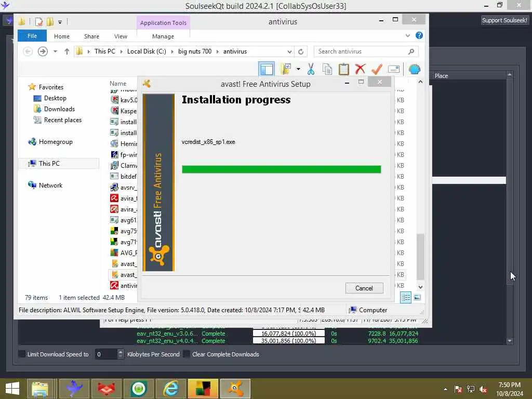This screenshot has height=399, width=532.
Task: Navigate to Local Disk (C:) breadcrumb
Action: (147, 51)
